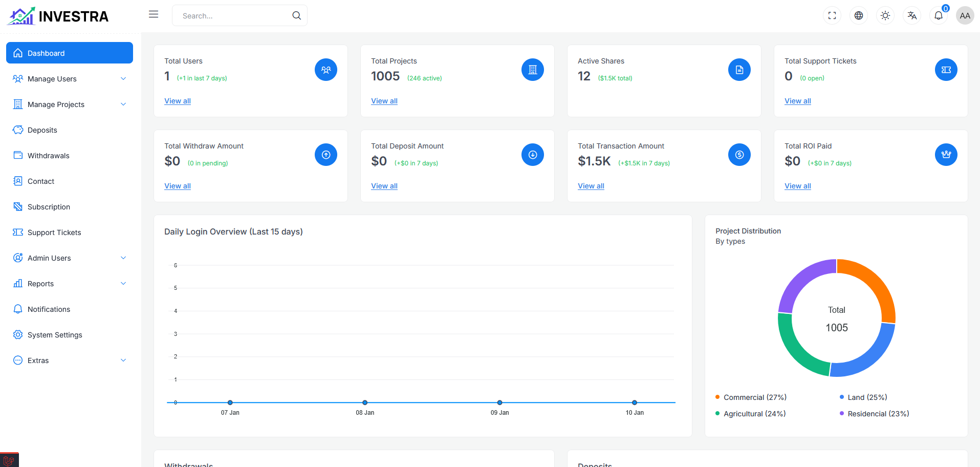Click the Support Tickets ticket icon
The height and width of the screenshot is (467, 980).
click(x=946, y=70)
